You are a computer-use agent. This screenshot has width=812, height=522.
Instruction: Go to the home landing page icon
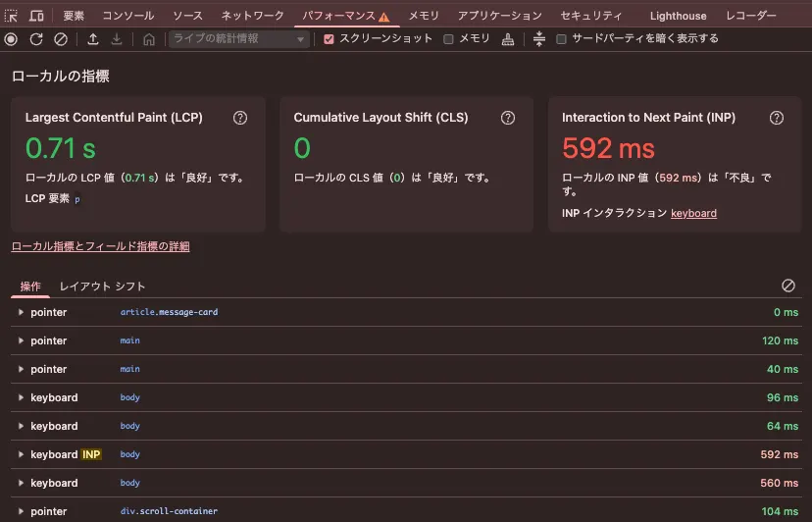(x=149, y=39)
